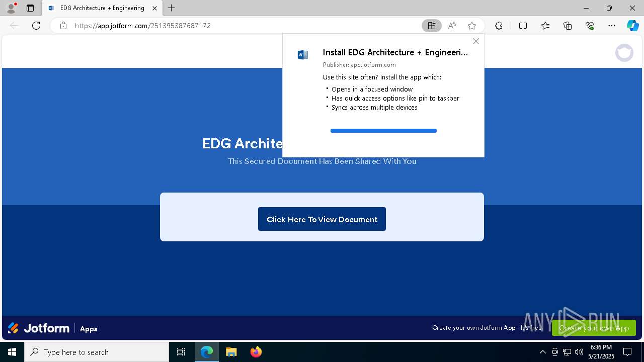Click 'Opens in a focused window' text
Viewport: 644px width, 362px height.
click(372, 89)
